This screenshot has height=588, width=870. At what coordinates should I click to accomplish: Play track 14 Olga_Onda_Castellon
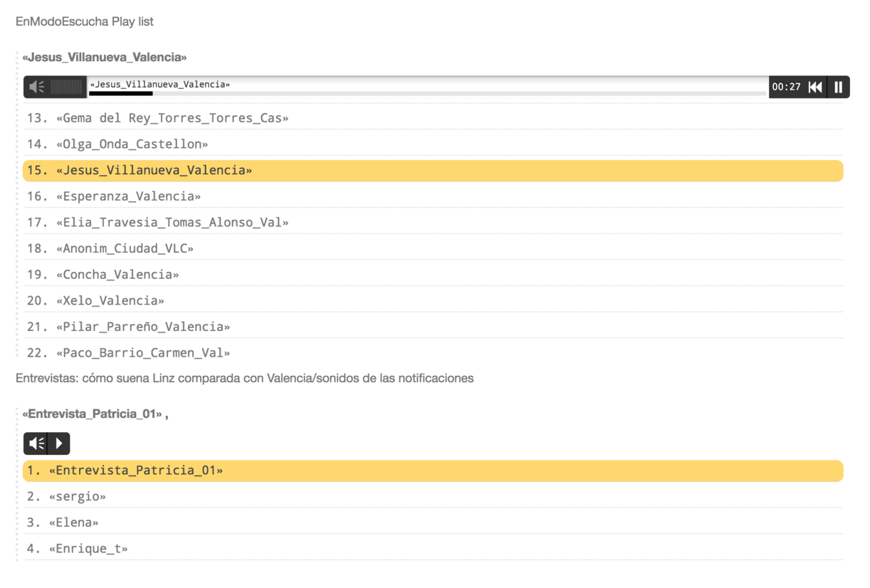coord(132,145)
